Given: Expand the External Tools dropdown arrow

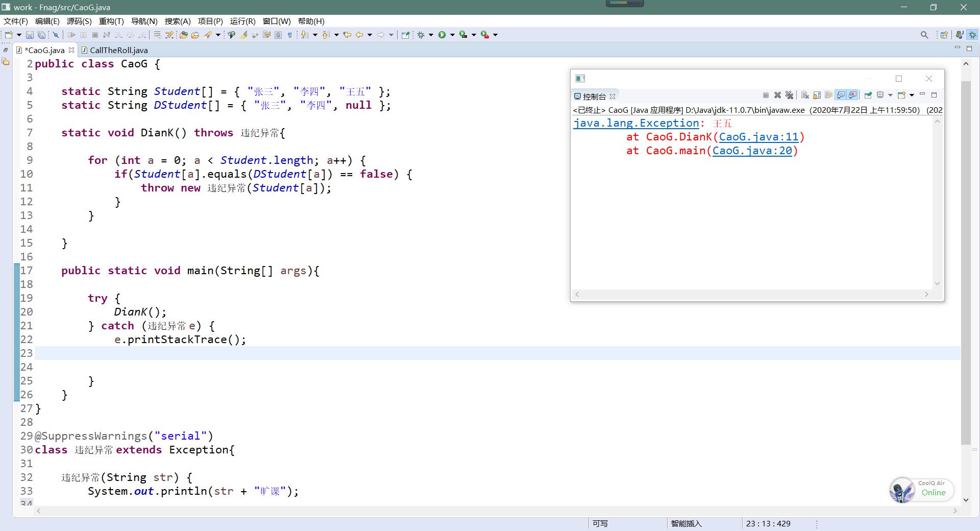Looking at the screenshot, I should (495, 35).
